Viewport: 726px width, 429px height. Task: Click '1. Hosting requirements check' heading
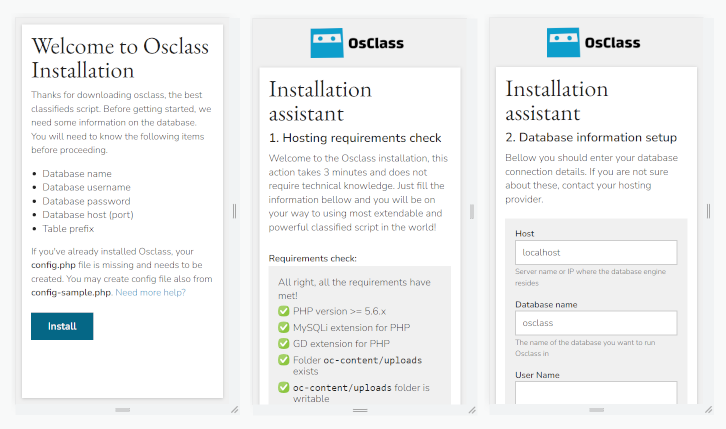[x=355, y=138]
